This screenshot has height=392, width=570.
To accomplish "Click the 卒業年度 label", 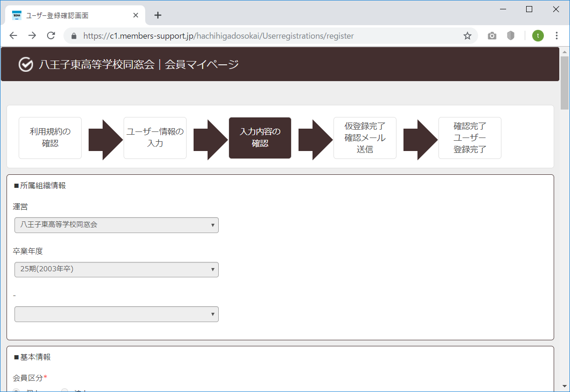I will point(28,251).
